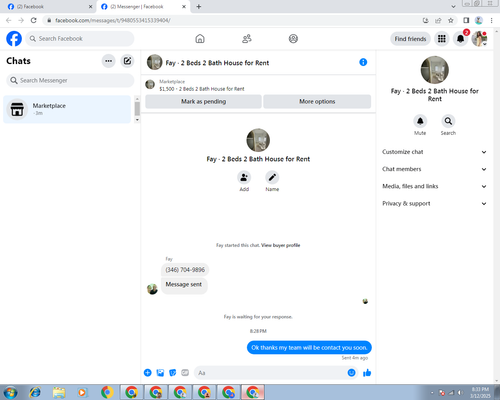Open the Friends icon in top navigation
The image size is (500, 400).
coord(247,39)
